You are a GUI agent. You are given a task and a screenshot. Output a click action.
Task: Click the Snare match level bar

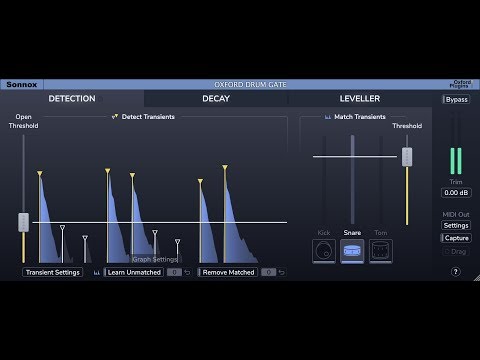[353, 179]
